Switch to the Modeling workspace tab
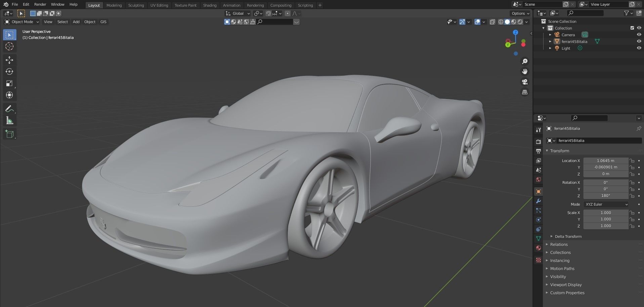Viewport: 644px width, 307px height. click(x=114, y=5)
